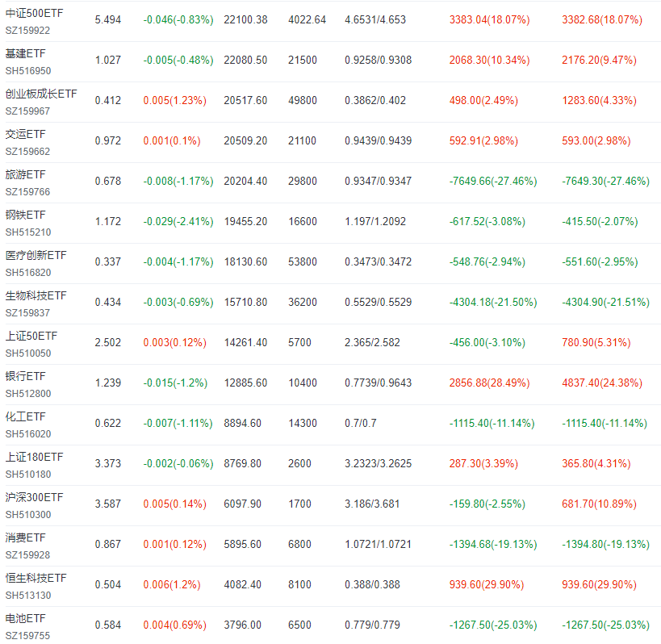
Task: Click market value 8769.80
Action: click(x=242, y=463)
